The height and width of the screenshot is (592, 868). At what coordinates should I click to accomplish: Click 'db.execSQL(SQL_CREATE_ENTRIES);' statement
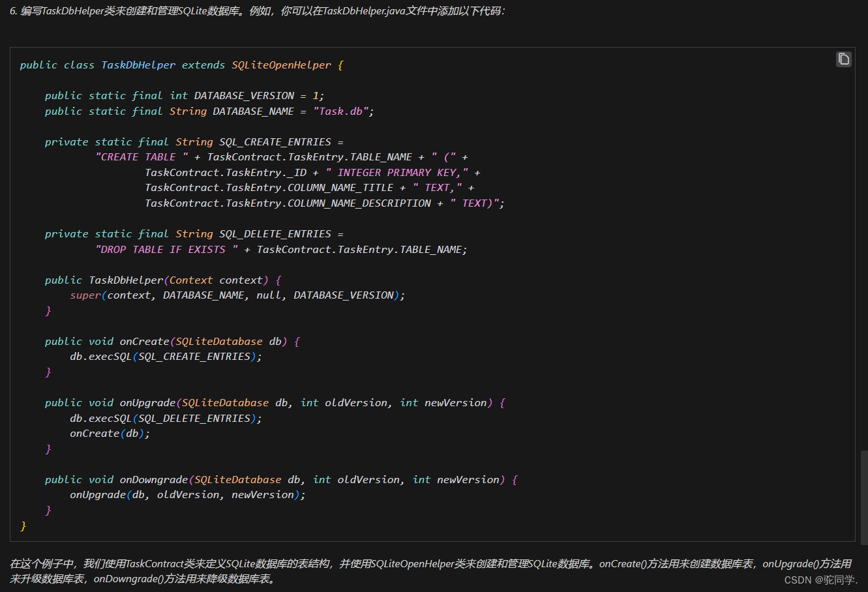[x=166, y=357]
